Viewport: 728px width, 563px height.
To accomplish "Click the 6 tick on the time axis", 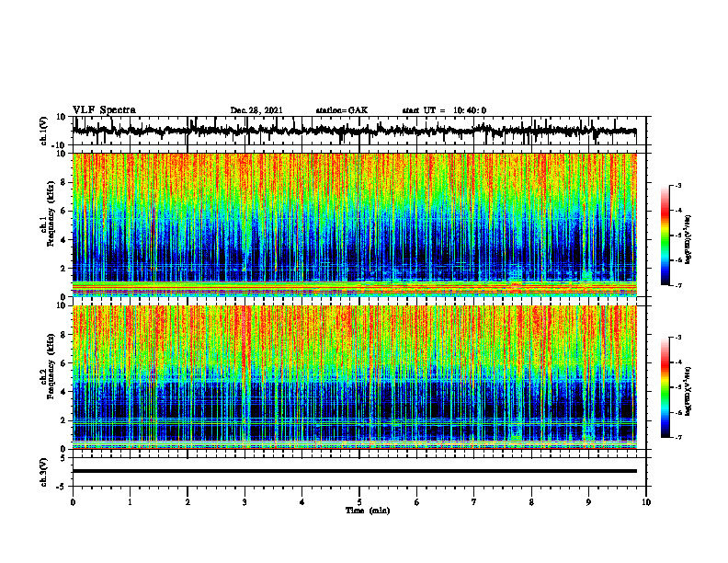I will click(416, 502).
